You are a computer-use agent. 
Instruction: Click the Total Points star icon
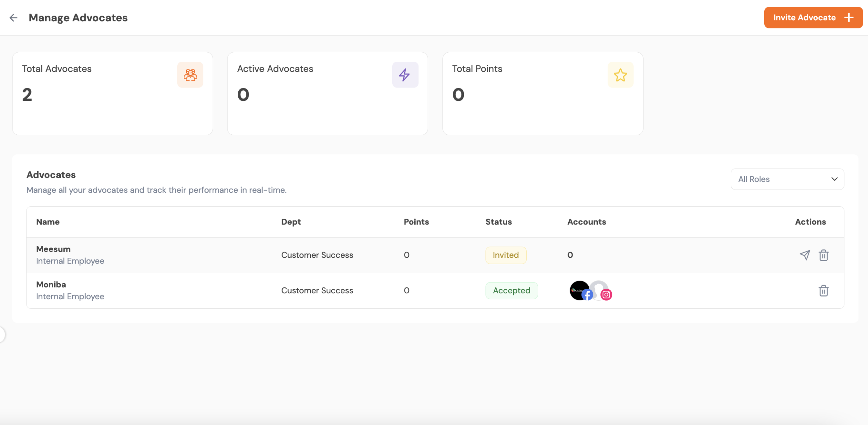[x=620, y=75]
